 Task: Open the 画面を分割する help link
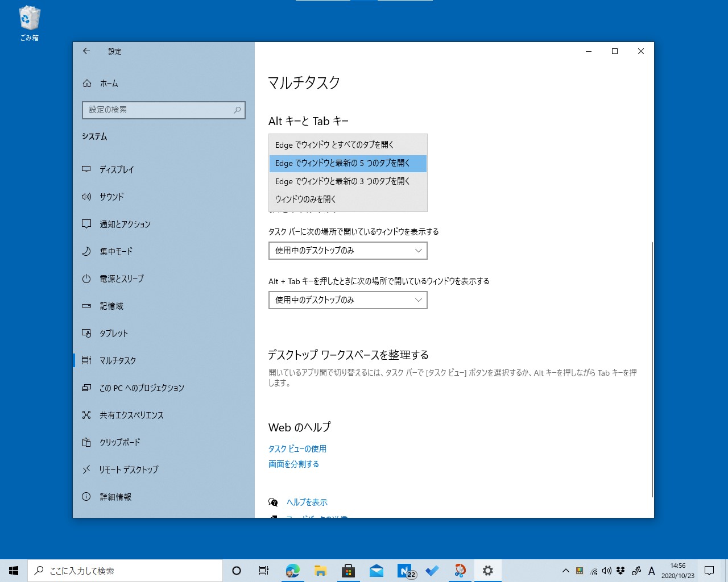coord(293,464)
